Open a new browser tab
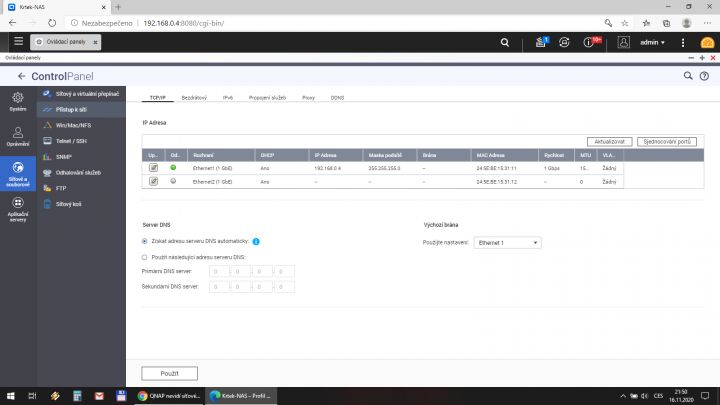Viewport: 720px width, 405px height. coord(118,7)
